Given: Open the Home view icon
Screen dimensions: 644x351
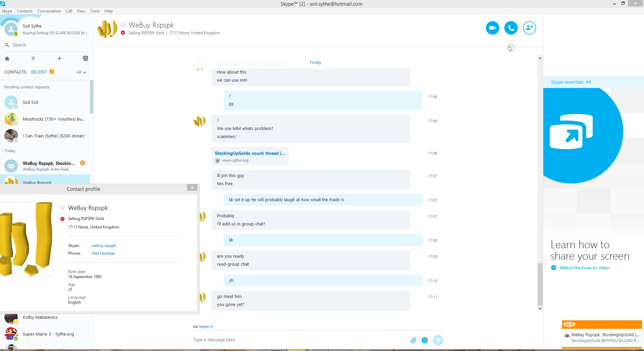Looking at the screenshot, I should pos(7,58).
